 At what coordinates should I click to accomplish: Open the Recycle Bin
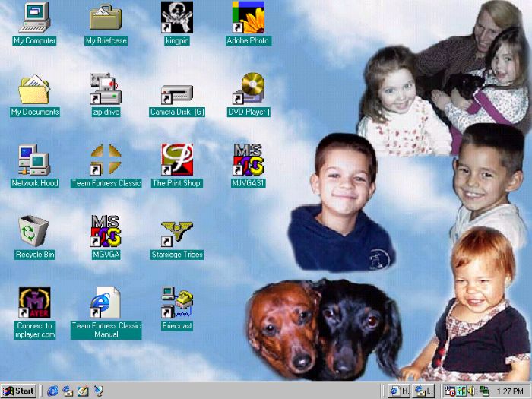(x=34, y=232)
